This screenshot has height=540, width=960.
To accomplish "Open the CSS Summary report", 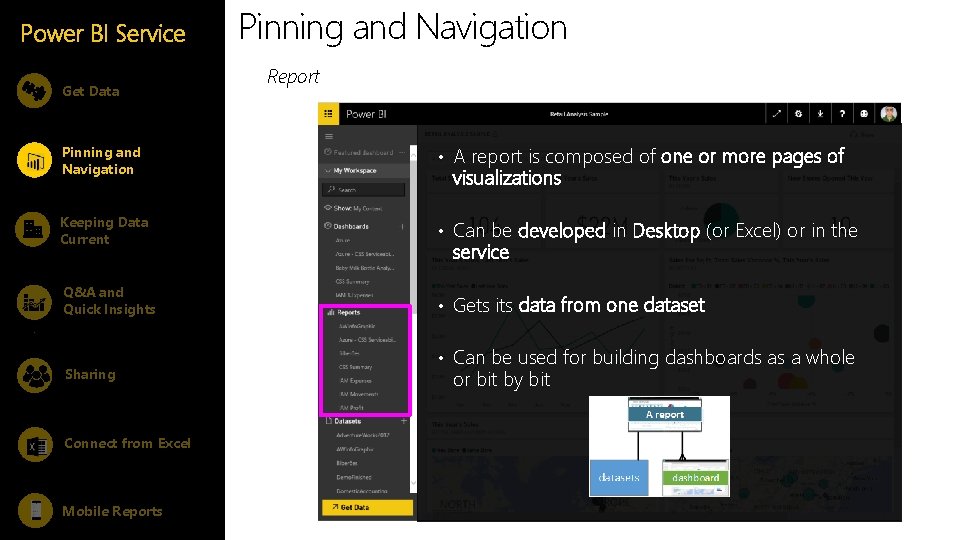I will click(x=355, y=367).
